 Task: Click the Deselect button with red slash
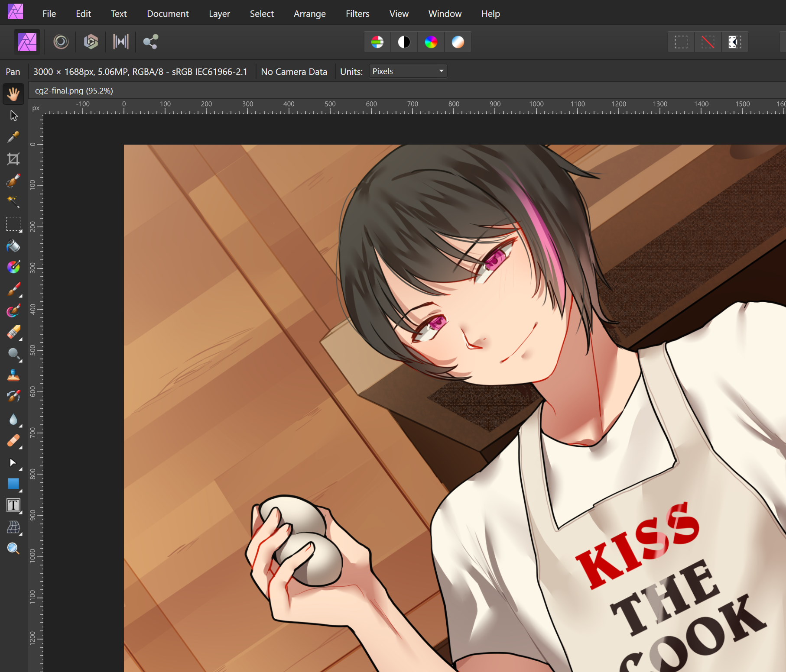point(708,42)
